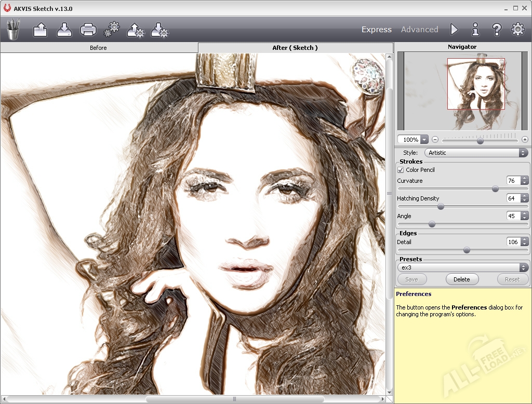Open Preferences gear icon
The width and height of the screenshot is (532, 404).
tap(518, 30)
